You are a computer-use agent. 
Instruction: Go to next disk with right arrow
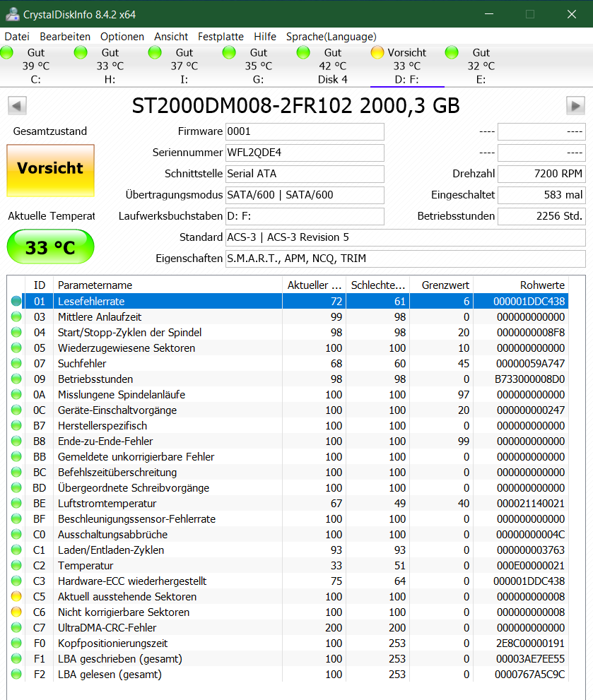click(x=575, y=106)
